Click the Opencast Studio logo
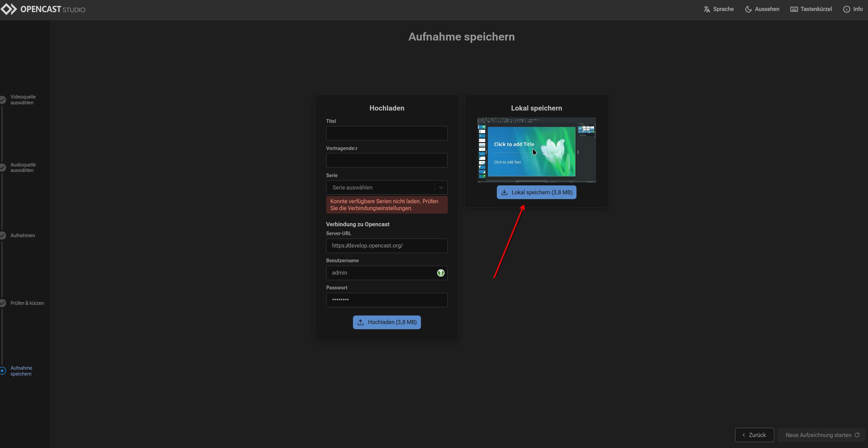Screen dimensions: 868x448 tap(43, 9)
